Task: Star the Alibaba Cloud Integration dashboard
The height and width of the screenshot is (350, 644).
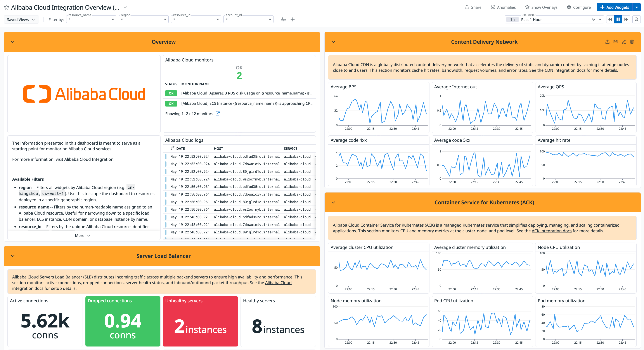Action: pos(7,7)
